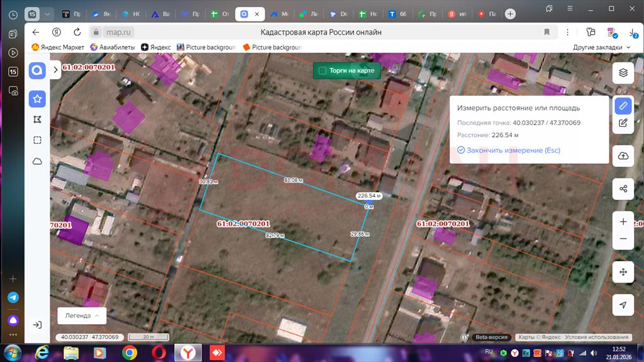Select the dashed rectangle selection tool
The width and height of the screenshot is (644, 362).
[37, 140]
